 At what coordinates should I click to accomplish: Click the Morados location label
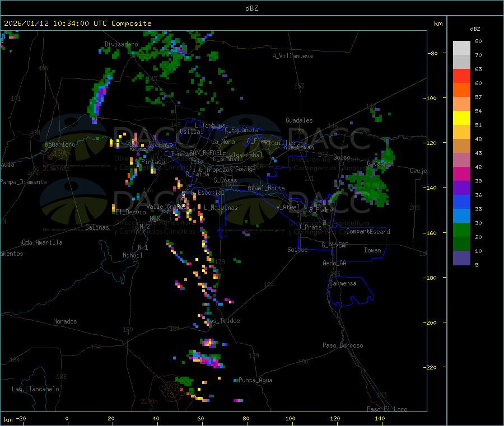[65, 321]
